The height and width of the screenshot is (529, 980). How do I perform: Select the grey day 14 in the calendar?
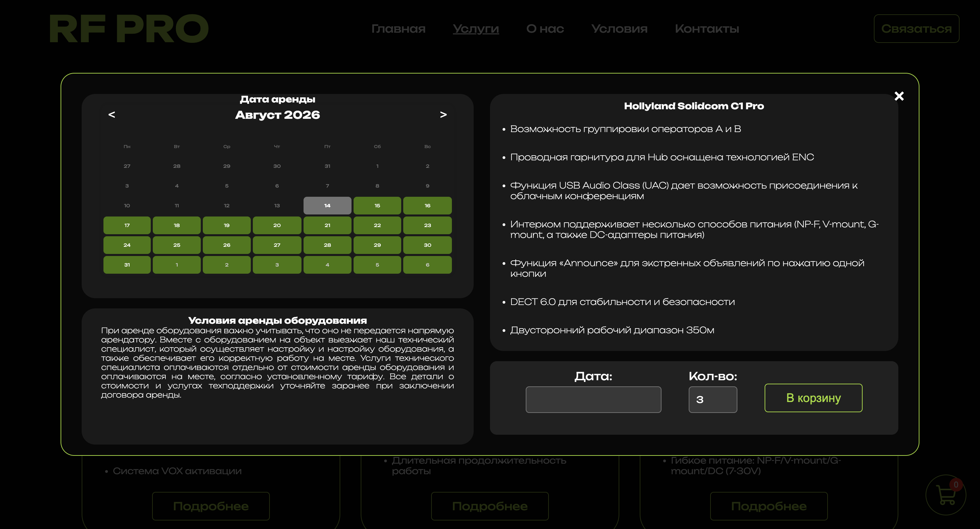coord(327,206)
